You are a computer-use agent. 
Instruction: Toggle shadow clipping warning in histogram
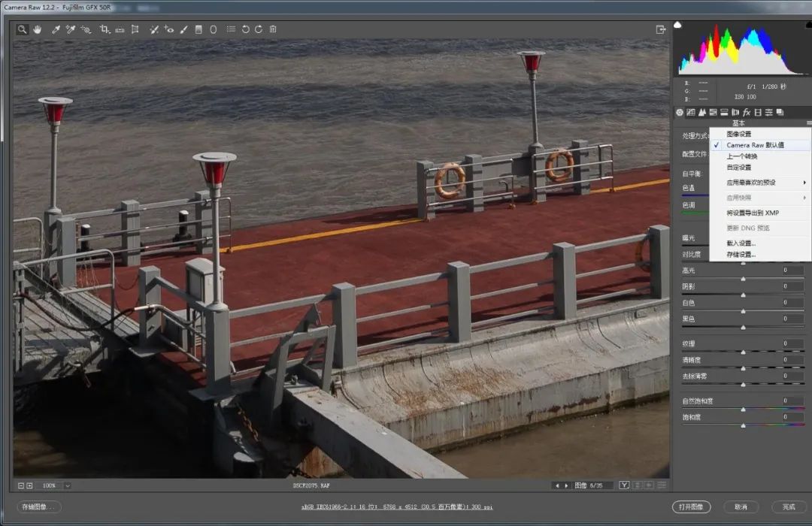click(678, 25)
